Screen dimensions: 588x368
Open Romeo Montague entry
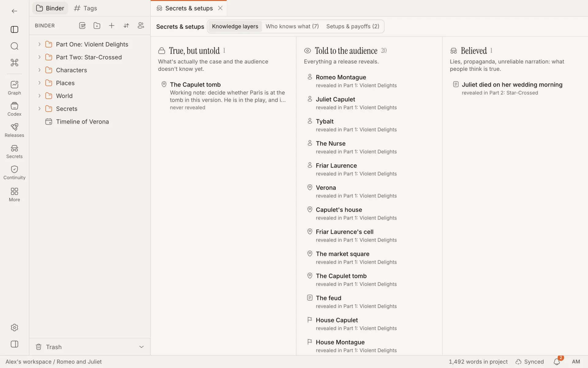tap(369, 81)
